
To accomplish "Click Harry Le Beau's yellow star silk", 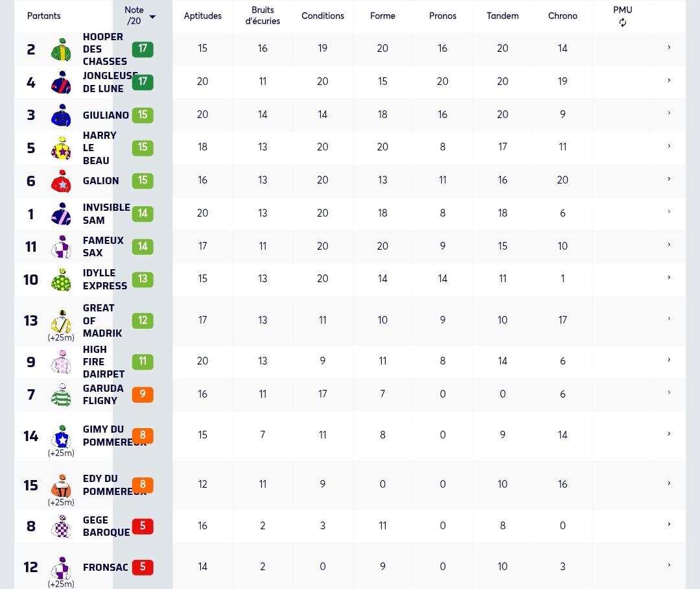I will 61,149.
